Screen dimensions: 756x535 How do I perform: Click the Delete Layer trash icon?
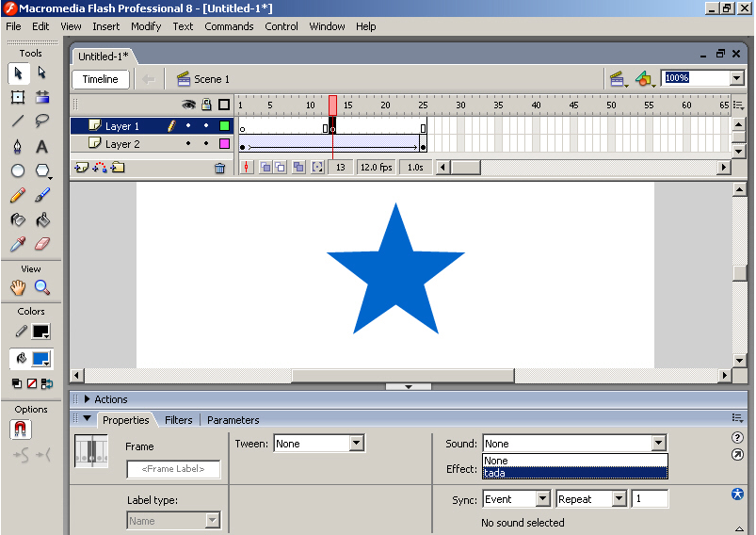(220, 168)
